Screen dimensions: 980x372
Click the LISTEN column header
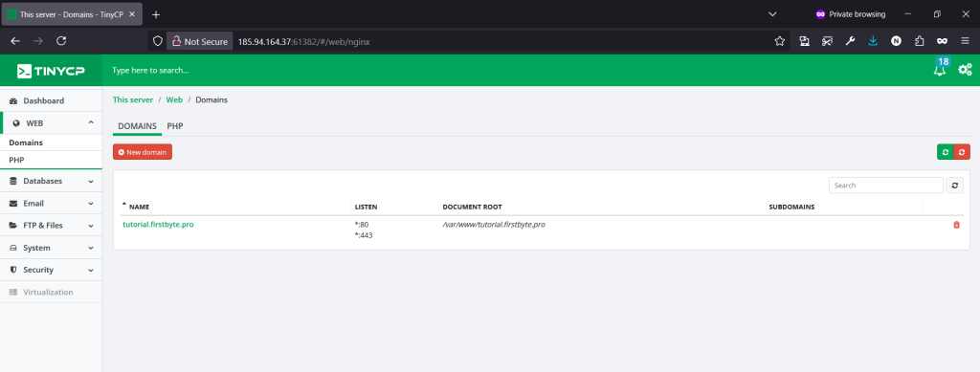point(367,207)
